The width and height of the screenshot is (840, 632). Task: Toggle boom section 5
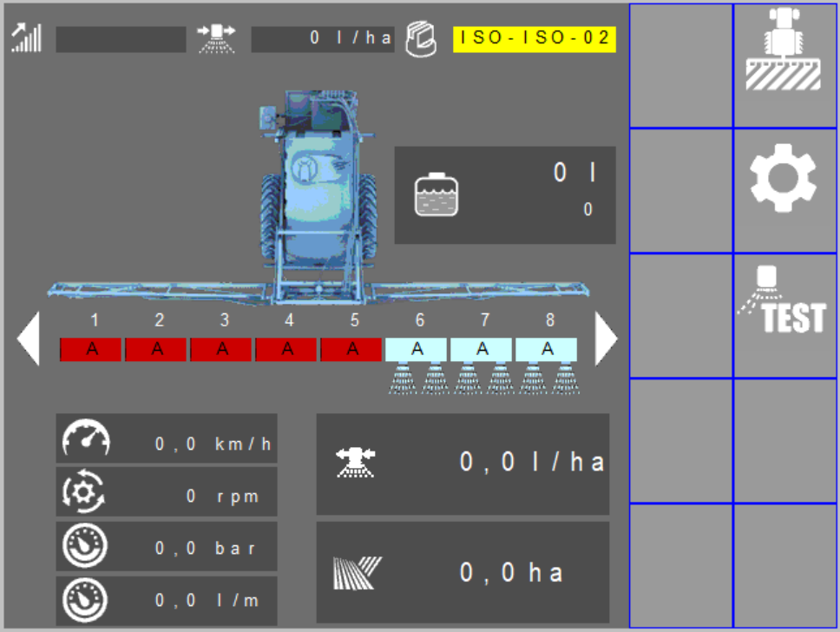point(351,349)
